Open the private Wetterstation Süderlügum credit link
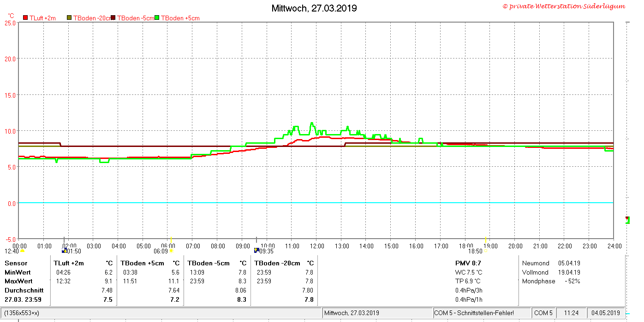The image size is (644, 322). click(x=564, y=6)
